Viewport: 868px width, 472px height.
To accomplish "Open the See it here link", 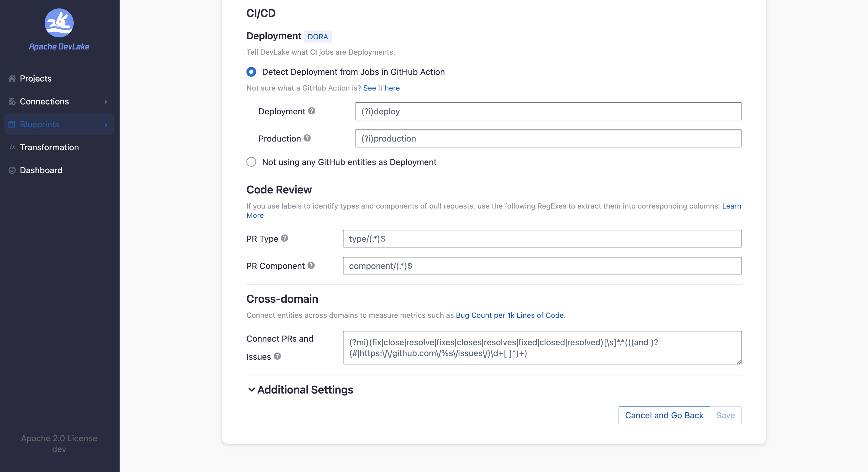I will coord(381,88).
